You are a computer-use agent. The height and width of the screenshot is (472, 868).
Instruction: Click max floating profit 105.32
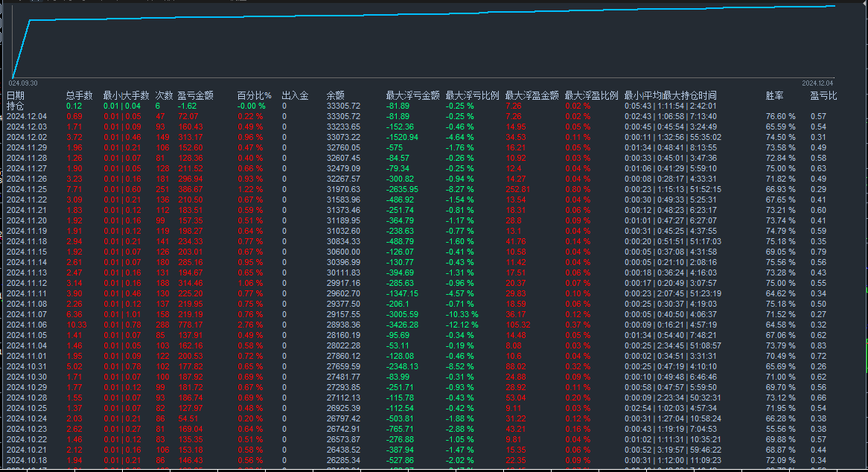517,325
